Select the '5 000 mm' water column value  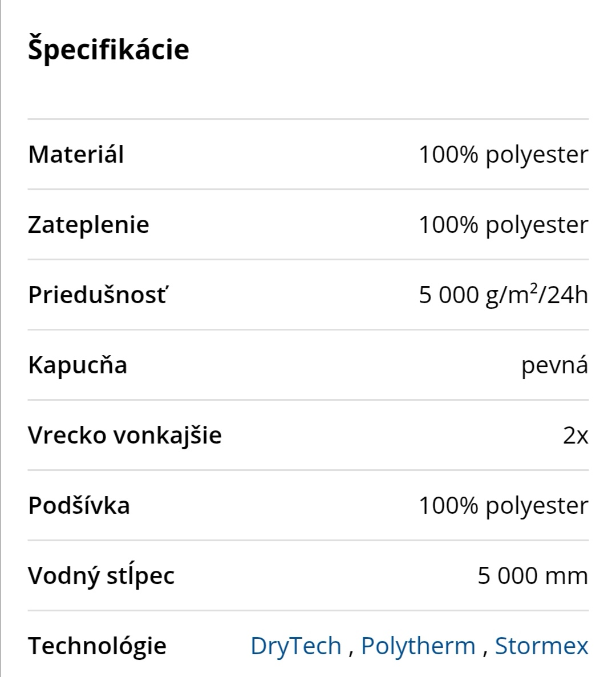533,575
